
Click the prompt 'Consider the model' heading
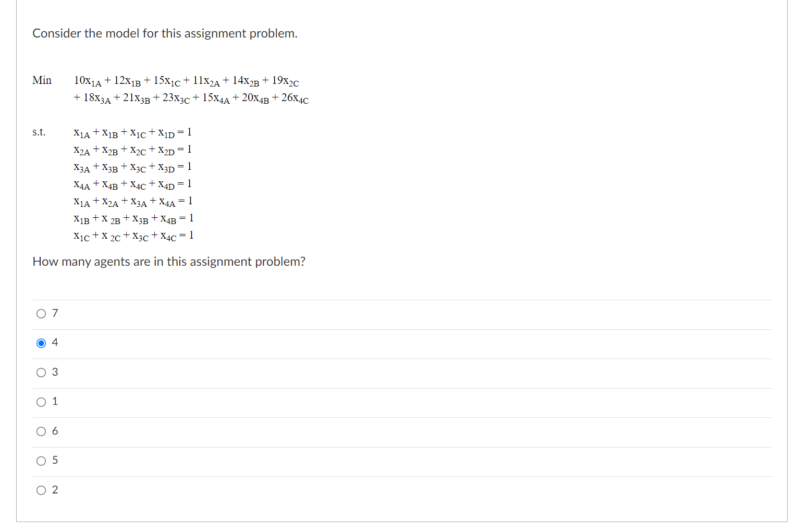(165, 33)
